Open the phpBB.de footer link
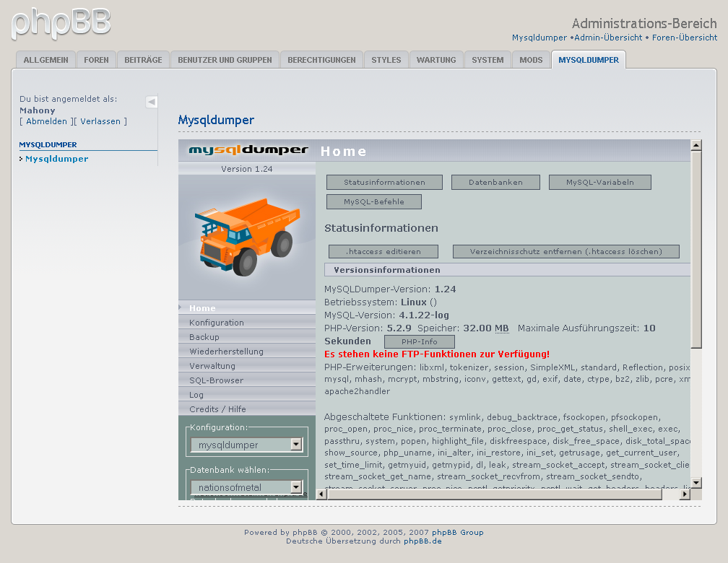Image resolution: width=728 pixels, height=563 pixels. point(422,541)
